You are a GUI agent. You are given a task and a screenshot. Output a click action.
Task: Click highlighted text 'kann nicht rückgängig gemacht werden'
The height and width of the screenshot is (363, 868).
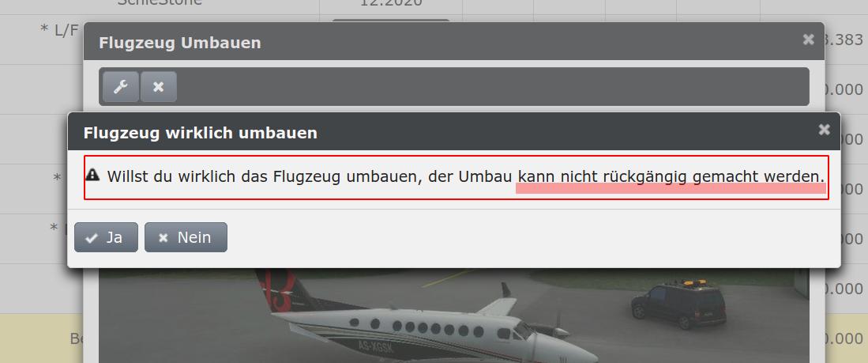671,177
